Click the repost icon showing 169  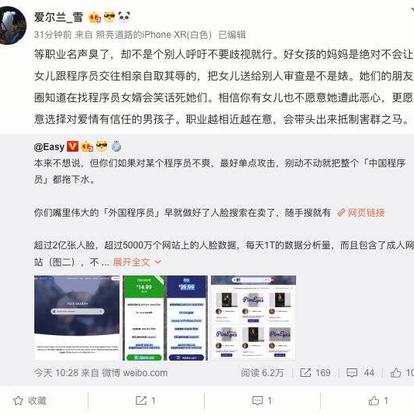[305, 373]
